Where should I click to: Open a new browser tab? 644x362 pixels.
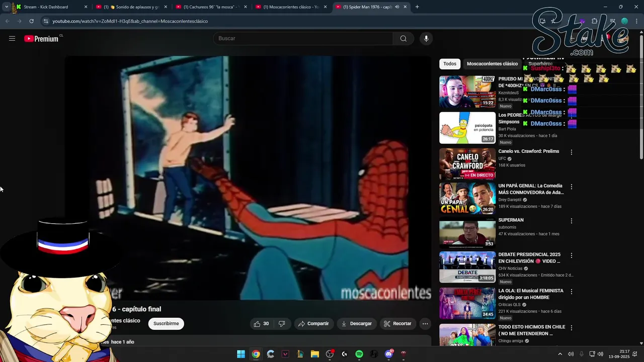point(417,7)
